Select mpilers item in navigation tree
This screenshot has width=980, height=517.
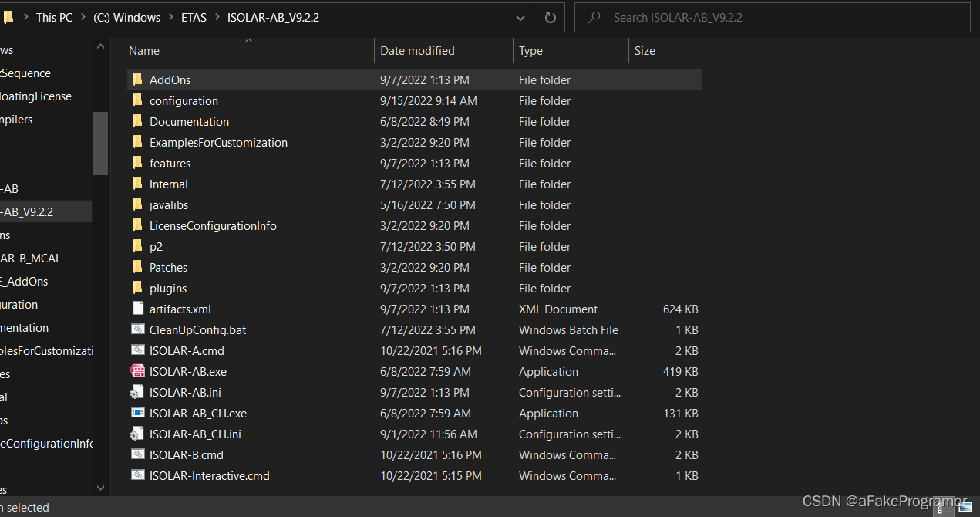[16, 119]
